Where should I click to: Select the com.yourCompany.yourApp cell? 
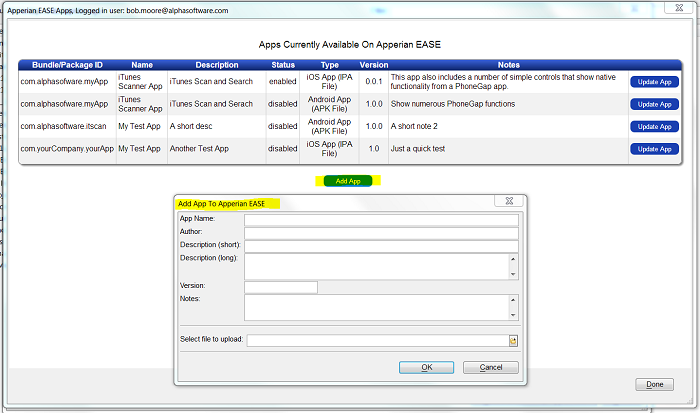(x=67, y=149)
